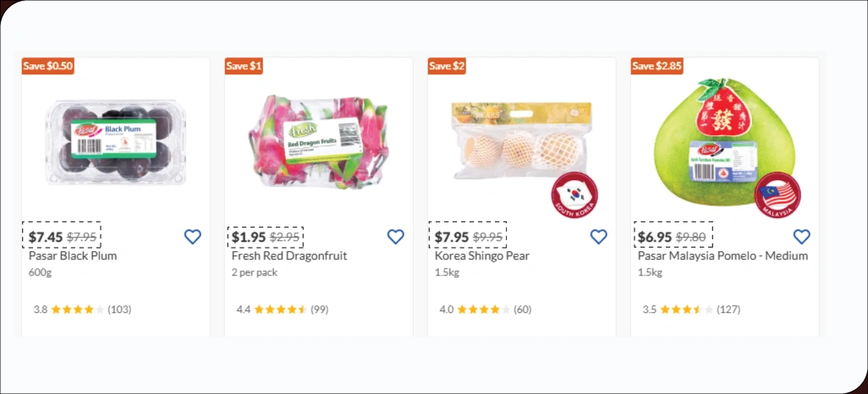Image resolution: width=868 pixels, height=394 pixels.
Task: Open the Pasar Black Plum product image
Action: (x=115, y=141)
